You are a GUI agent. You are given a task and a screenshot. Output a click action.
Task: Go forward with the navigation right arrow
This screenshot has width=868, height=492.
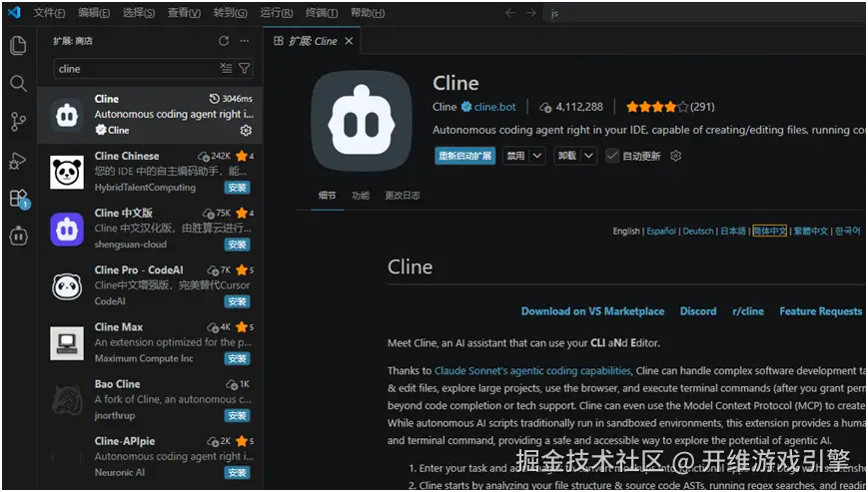(531, 13)
